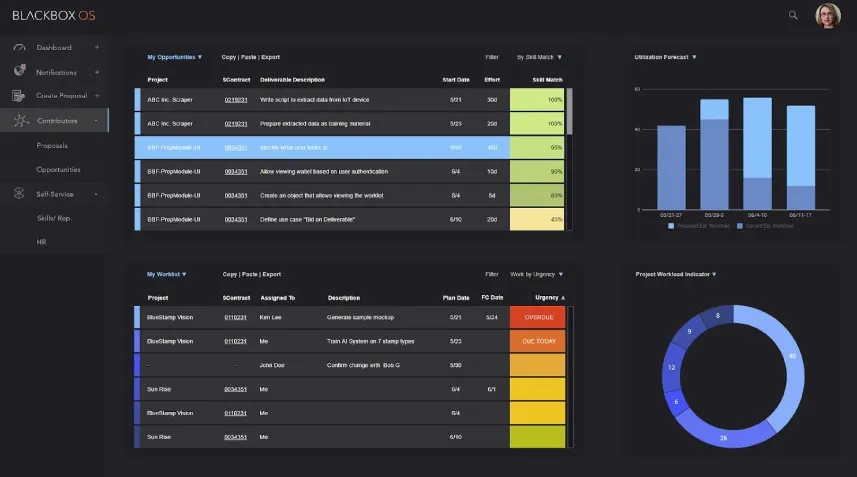Select Opportunities in the sidebar
This screenshot has height=477, width=857.
(58, 169)
